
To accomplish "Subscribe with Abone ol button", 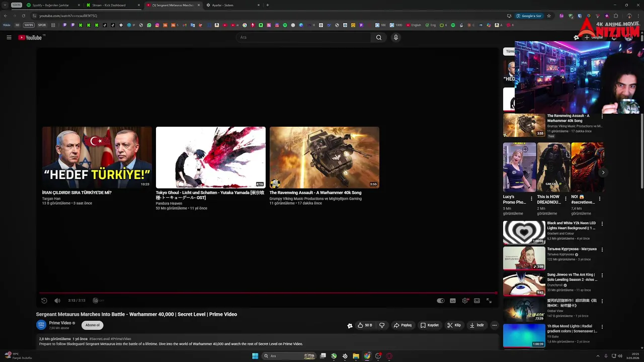I will [93, 325].
